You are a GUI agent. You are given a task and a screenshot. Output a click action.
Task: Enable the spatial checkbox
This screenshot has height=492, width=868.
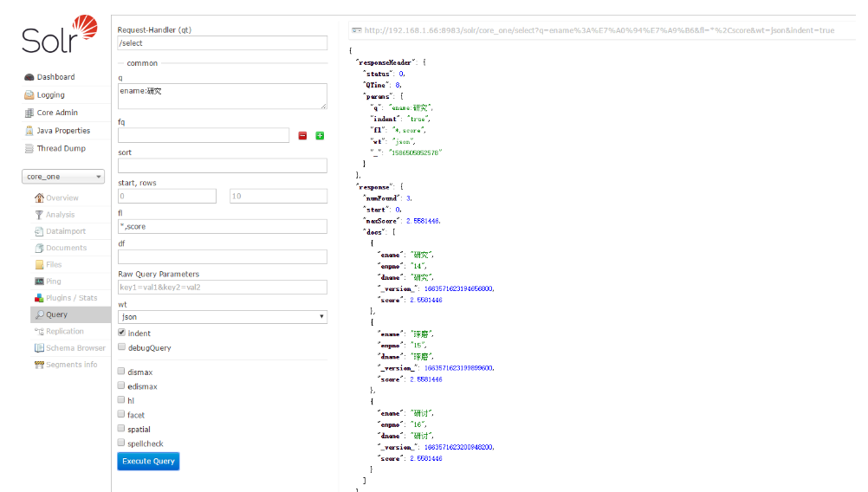click(121, 429)
